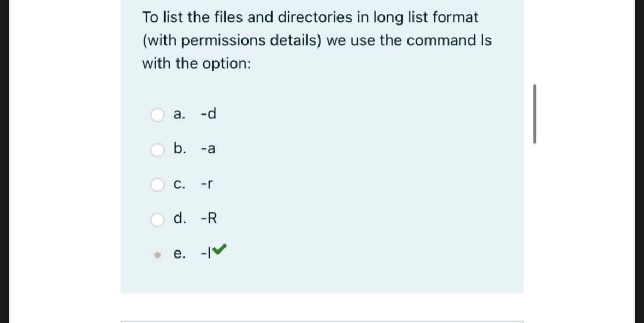Screen dimensions: 644x323
Task: Click the option label letter d
Action: coord(179,218)
